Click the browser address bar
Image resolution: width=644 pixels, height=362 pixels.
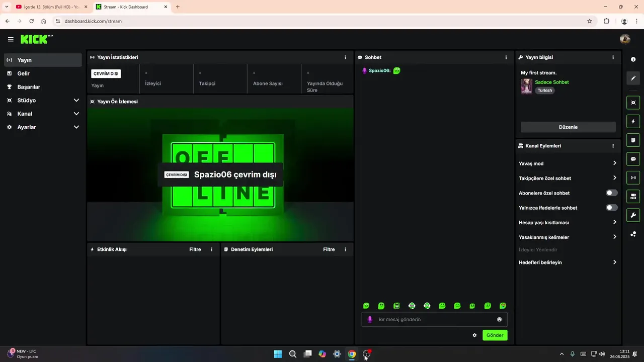tap(322, 21)
